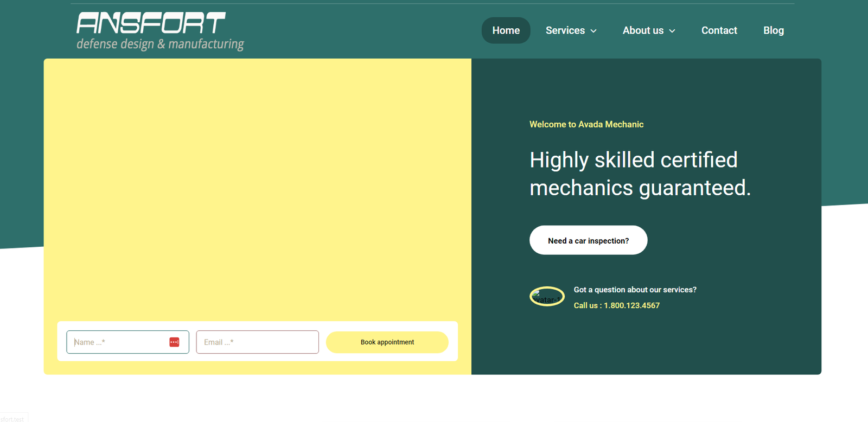Click the empty yellow hero image area
This screenshot has height=422, width=868.
click(x=257, y=184)
